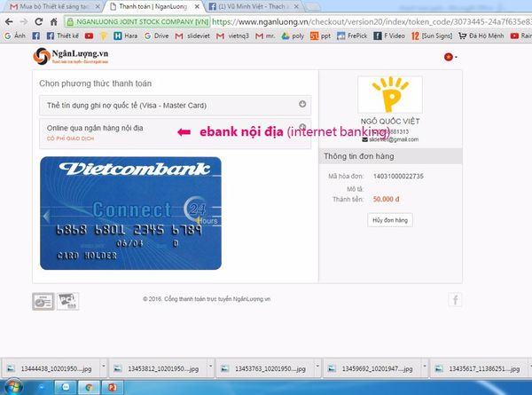532x395 pixels.
Task: Open the Facebook Thiết kế bookmark
Action: [x=62, y=36]
